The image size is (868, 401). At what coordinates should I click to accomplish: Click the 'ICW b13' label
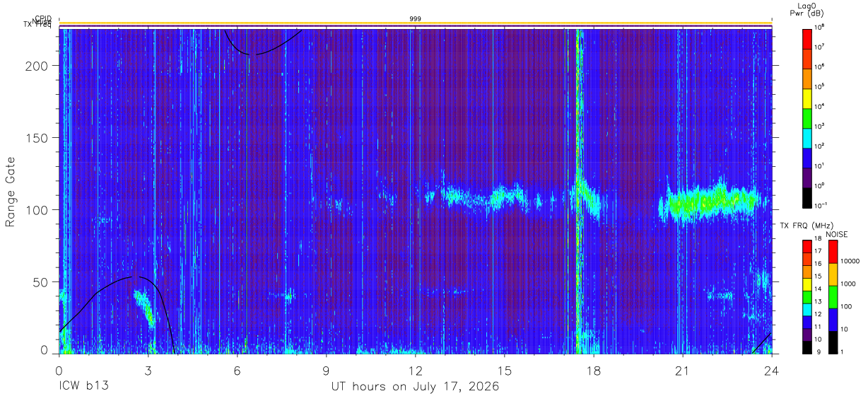pyautogui.click(x=83, y=387)
